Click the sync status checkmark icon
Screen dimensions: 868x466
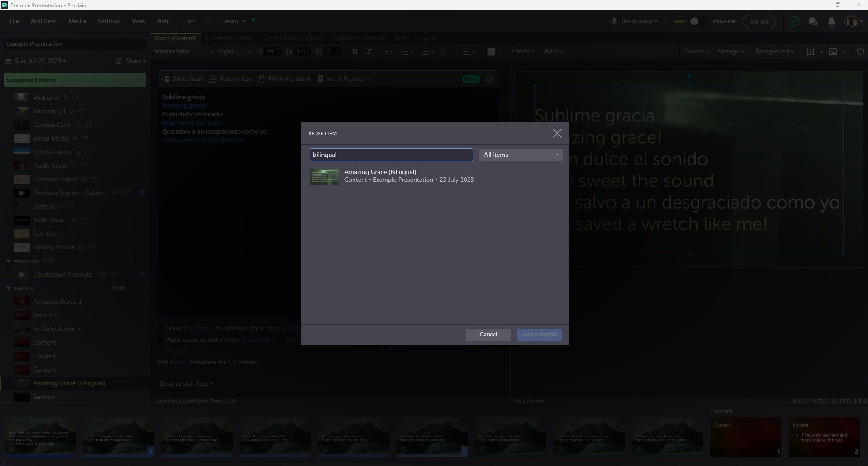point(794,22)
